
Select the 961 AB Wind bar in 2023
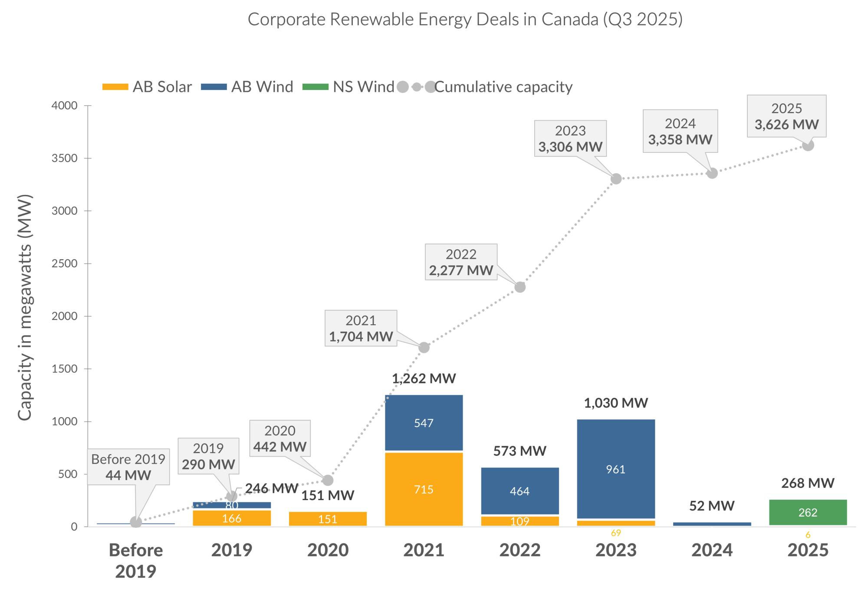click(616, 469)
